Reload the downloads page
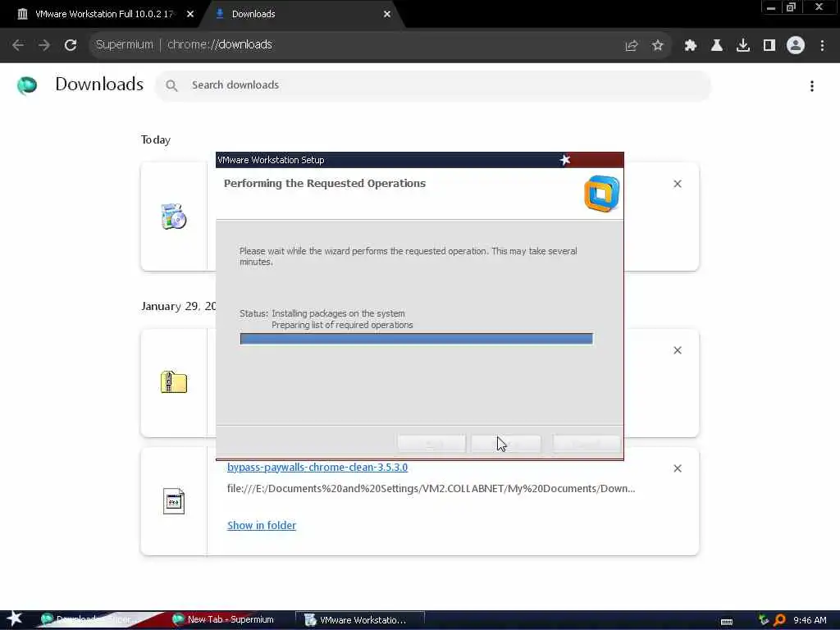840x630 pixels. point(71,45)
